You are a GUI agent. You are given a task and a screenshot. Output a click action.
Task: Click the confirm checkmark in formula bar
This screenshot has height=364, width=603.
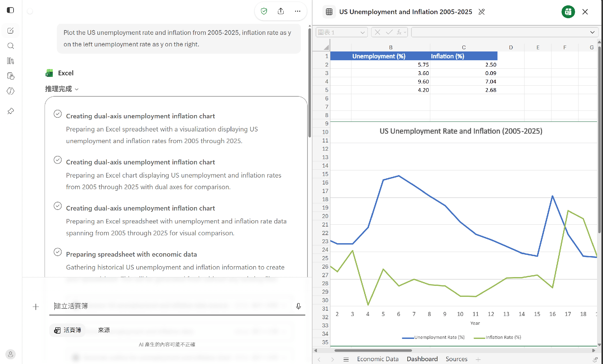tap(389, 32)
